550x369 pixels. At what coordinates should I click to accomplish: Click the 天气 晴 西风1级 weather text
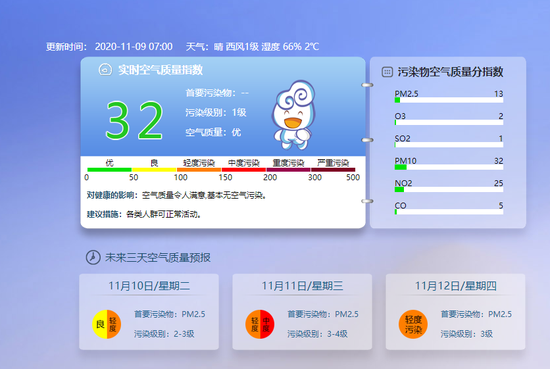point(252,47)
